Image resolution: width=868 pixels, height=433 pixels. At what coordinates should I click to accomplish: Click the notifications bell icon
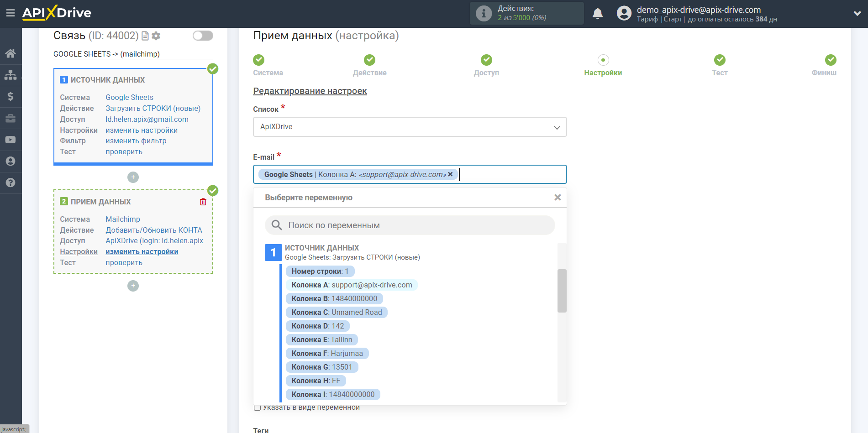click(x=598, y=13)
